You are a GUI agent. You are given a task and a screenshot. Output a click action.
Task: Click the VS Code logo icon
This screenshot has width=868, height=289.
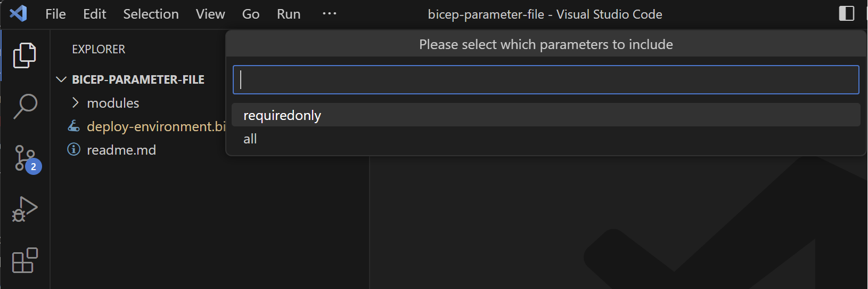pyautogui.click(x=19, y=13)
